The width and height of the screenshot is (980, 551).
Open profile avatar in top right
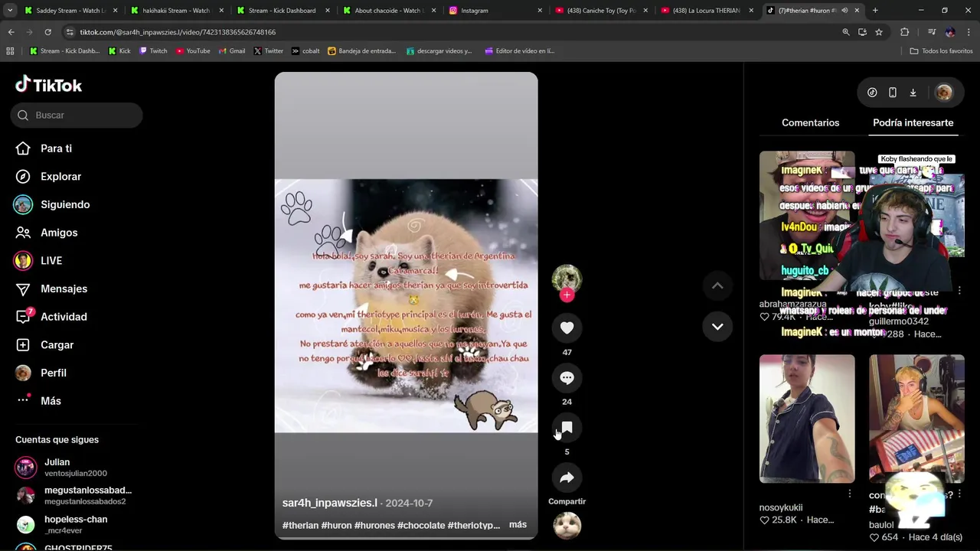click(x=943, y=93)
